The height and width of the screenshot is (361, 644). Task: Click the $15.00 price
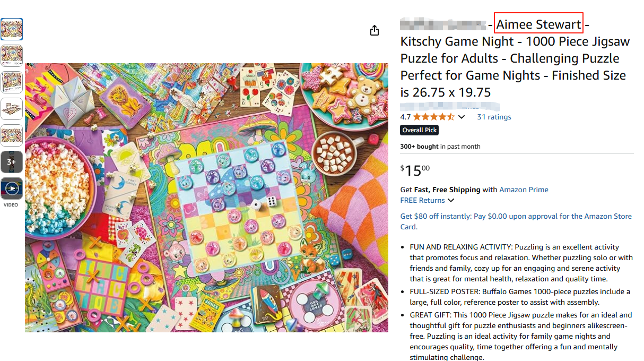tap(415, 170)
